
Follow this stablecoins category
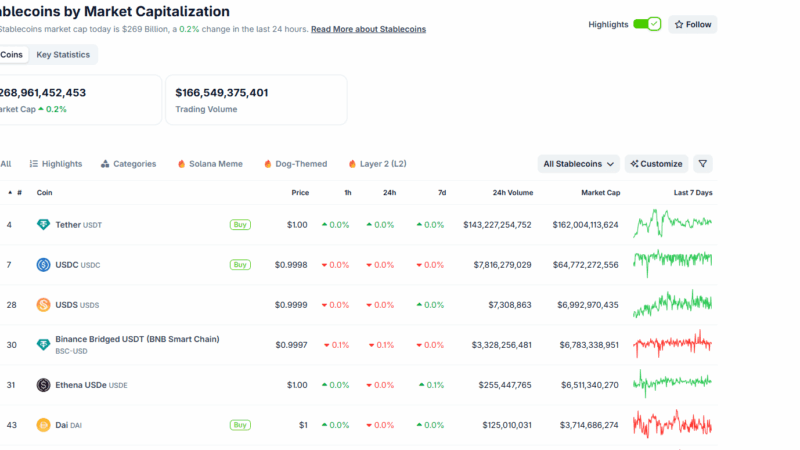[x=692, y=24]
